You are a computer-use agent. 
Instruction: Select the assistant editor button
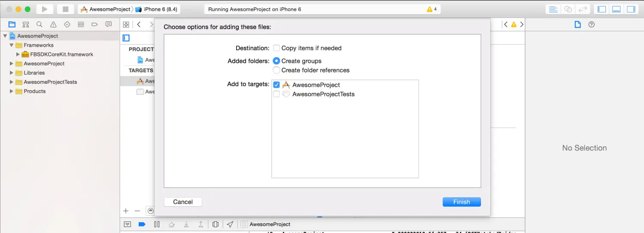coord(568,9)
